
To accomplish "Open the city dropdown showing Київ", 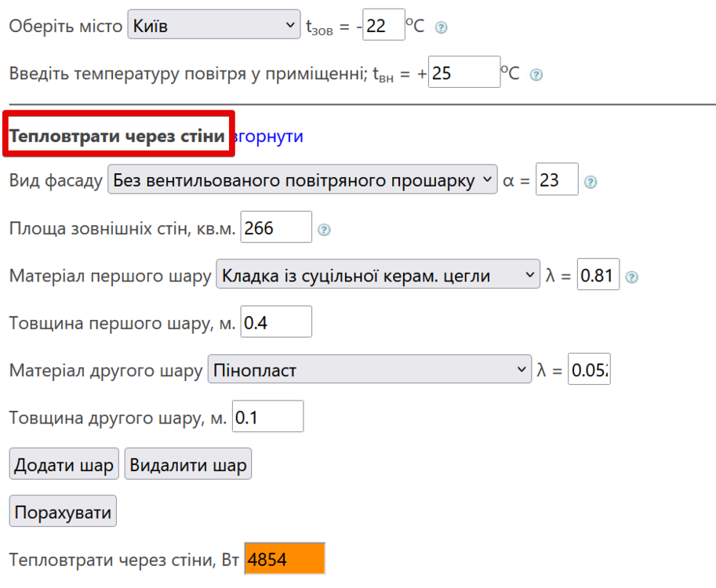I will (x=213, y=27).
